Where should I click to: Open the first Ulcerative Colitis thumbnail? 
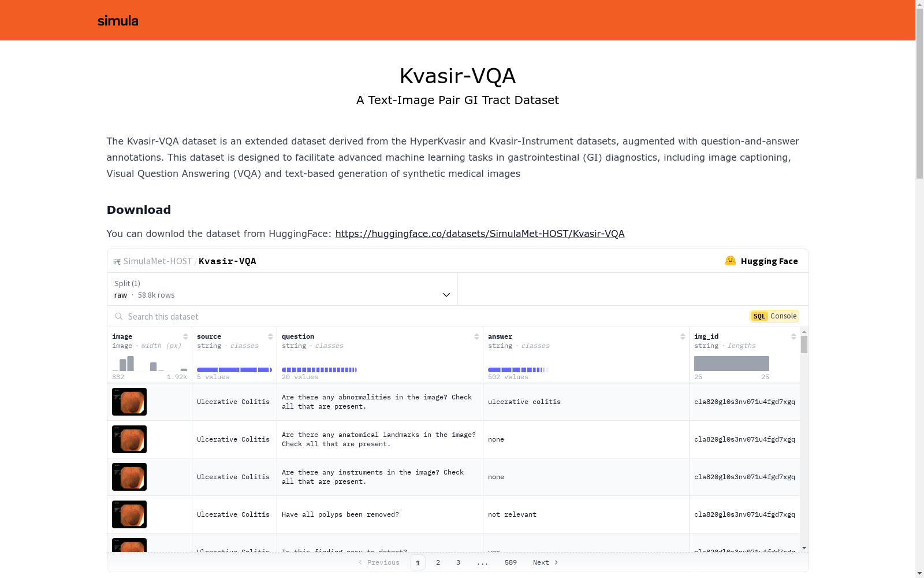[129, 402]
